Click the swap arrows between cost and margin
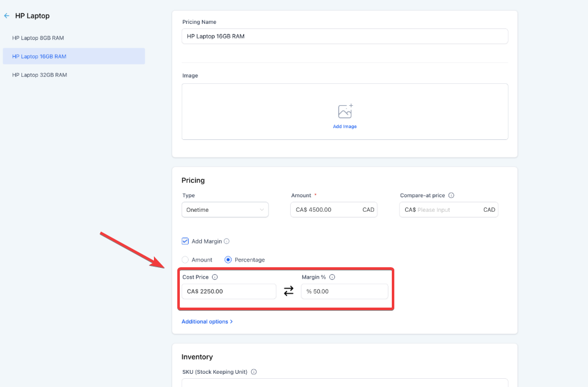This screenshot has height=387, width=588. click(x=288, y=291)
